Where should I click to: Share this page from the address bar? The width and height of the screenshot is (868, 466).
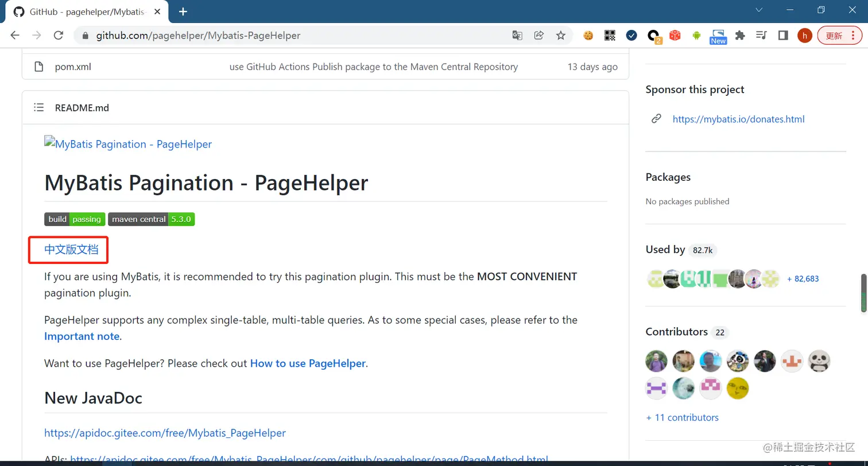click(x=539, y=36)
